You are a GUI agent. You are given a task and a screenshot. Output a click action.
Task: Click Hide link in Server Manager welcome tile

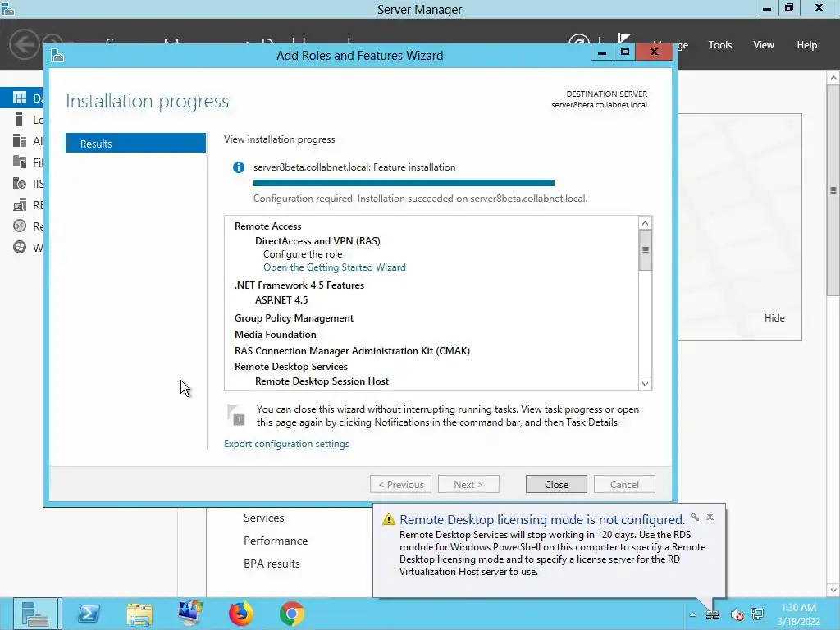point(774,318)
